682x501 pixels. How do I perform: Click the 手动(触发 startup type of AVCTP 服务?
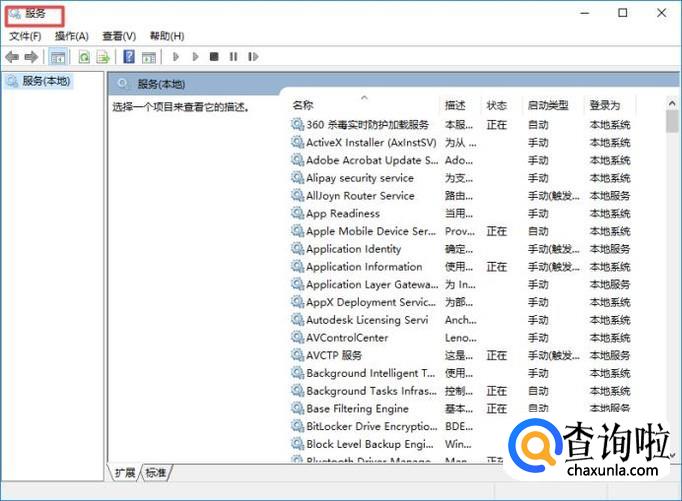pos(553,356)
